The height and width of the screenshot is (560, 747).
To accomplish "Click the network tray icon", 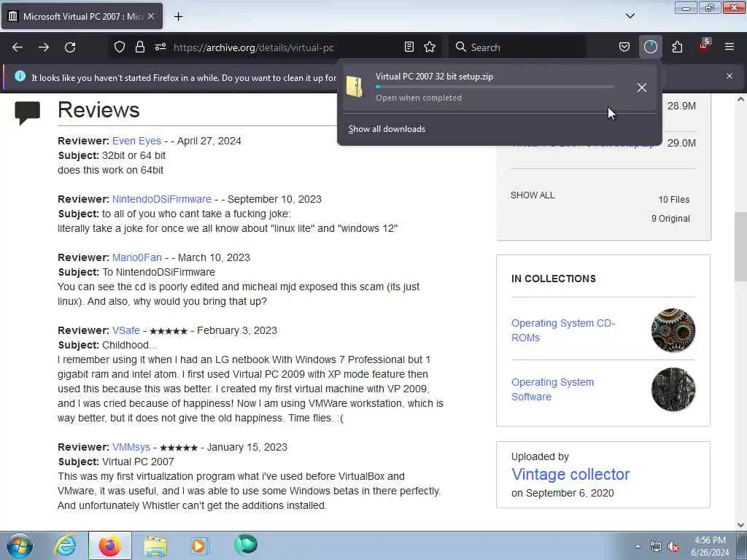I will (x=656, y=547).
